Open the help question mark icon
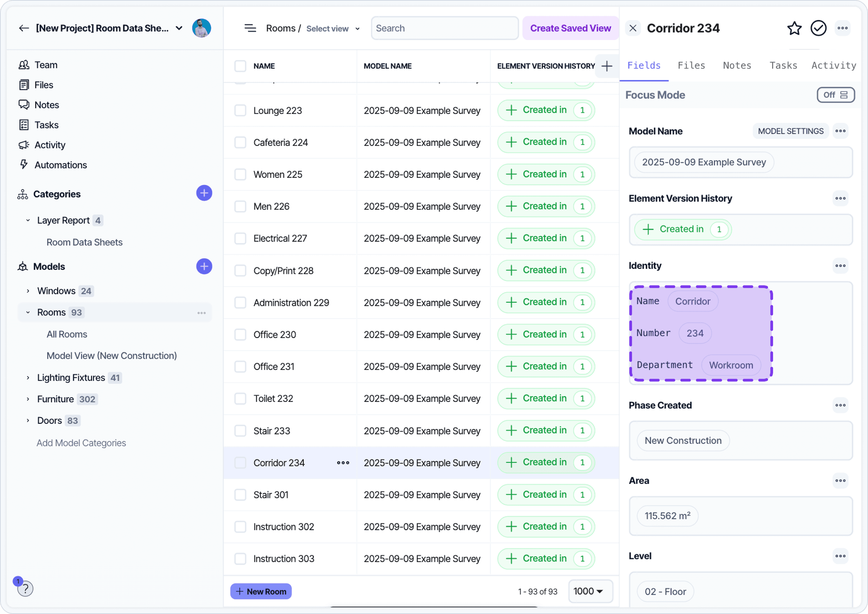The image size is (868, 614). [x=25, y=589]
